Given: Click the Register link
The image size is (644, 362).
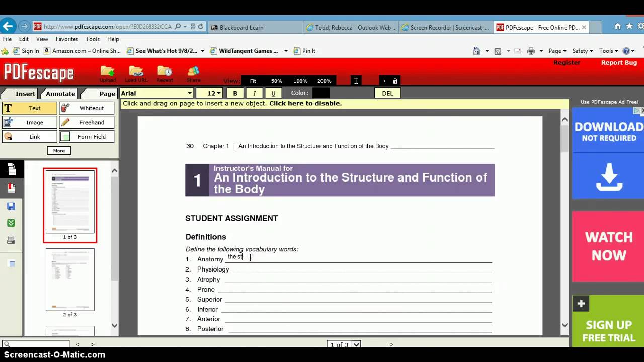Looking at the screenshot, I should pos(567,63).
